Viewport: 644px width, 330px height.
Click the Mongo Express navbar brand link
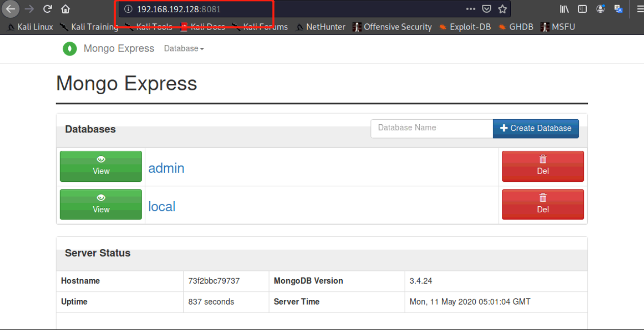(119, 48)
